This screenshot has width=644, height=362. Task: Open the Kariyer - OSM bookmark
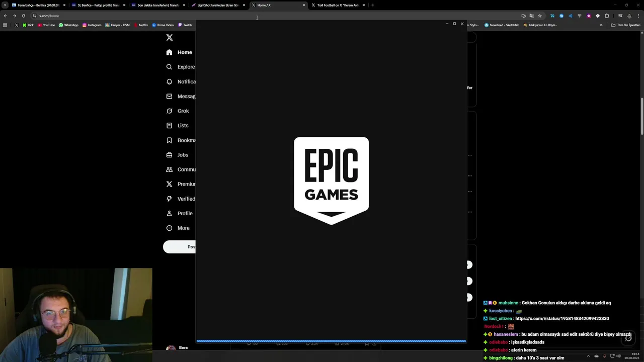tap(118, 25)
